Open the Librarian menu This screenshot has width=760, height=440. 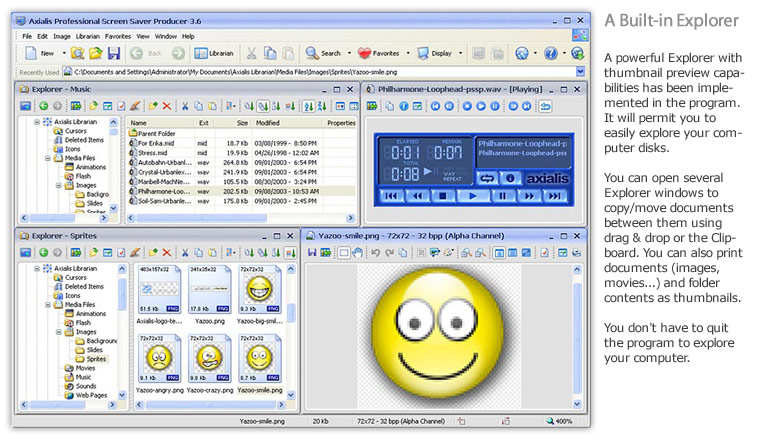pos(88,36)
